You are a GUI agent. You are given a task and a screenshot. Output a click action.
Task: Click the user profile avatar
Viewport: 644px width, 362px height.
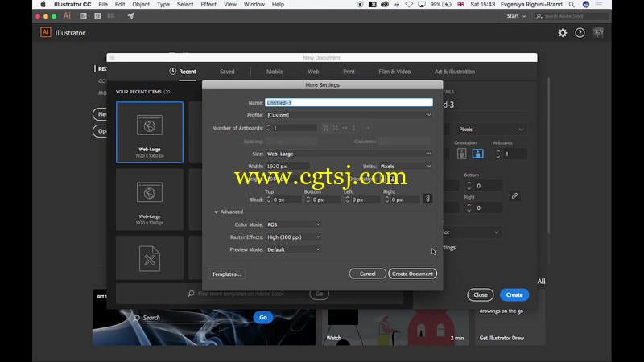click(x=598, y=33)
